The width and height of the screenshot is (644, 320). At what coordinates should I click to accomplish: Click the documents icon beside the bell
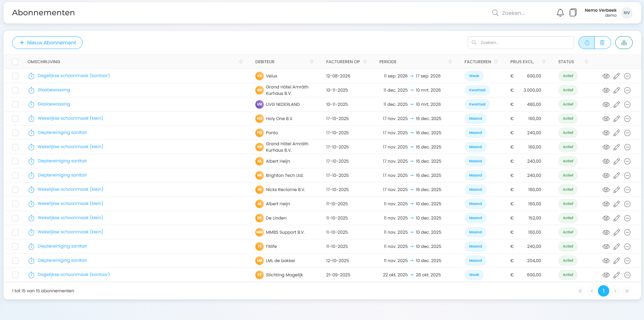point(573,13)
